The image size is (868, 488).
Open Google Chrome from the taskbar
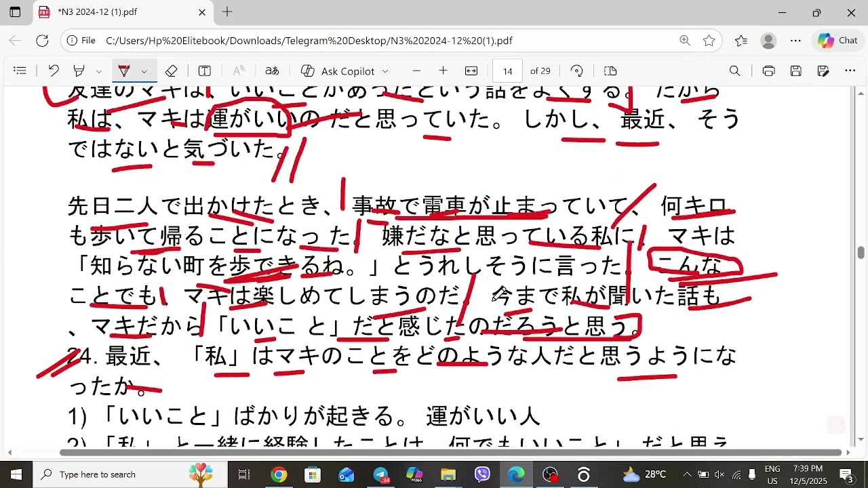[x=279, y=474]
